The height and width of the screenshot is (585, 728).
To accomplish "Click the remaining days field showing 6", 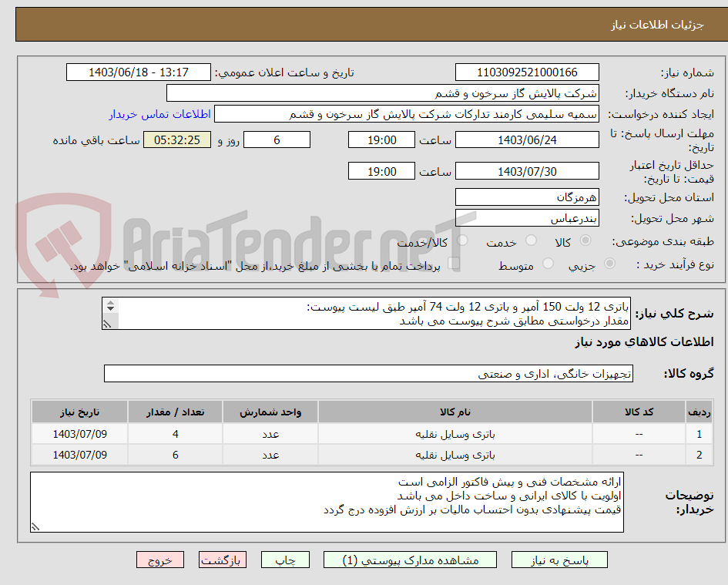I will (x=277, y=140).
